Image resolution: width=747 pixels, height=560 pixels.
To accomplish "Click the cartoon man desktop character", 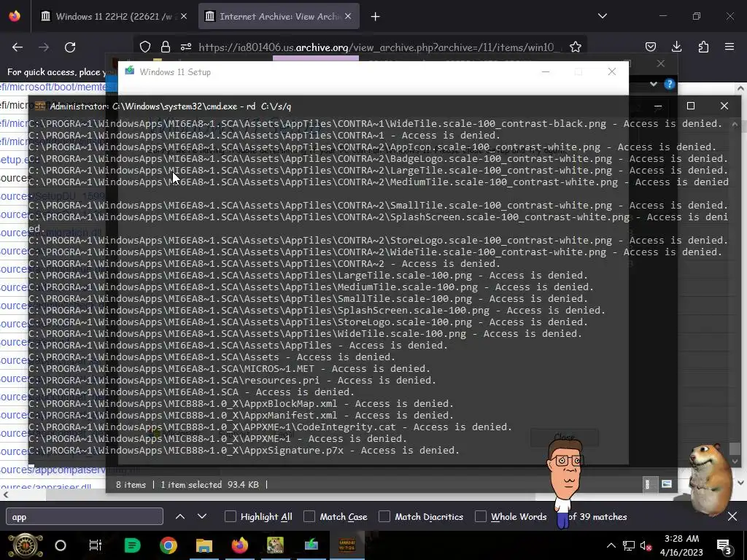I will (566, 483).
